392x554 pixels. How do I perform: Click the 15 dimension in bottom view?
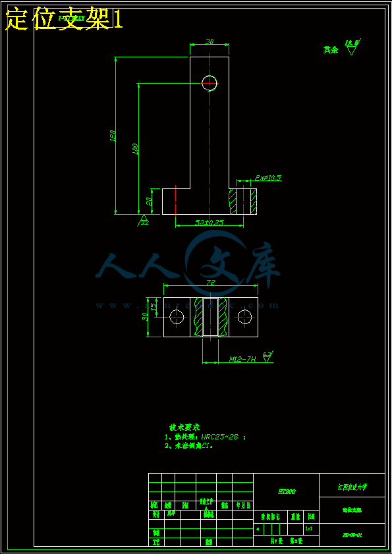pos(154,307)
